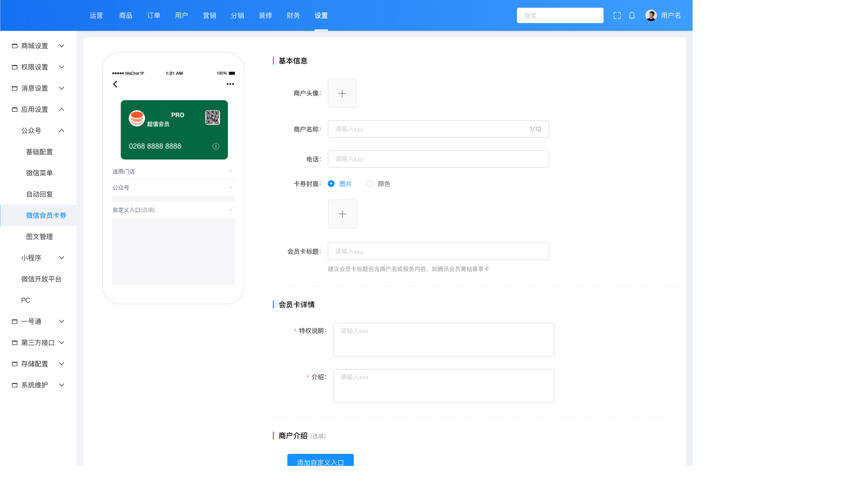Image resolution: width=868 pixels, height=494 pixels.
Task: Click the user avatar picture
Action: pyautogui.click(x=651, y=16)
